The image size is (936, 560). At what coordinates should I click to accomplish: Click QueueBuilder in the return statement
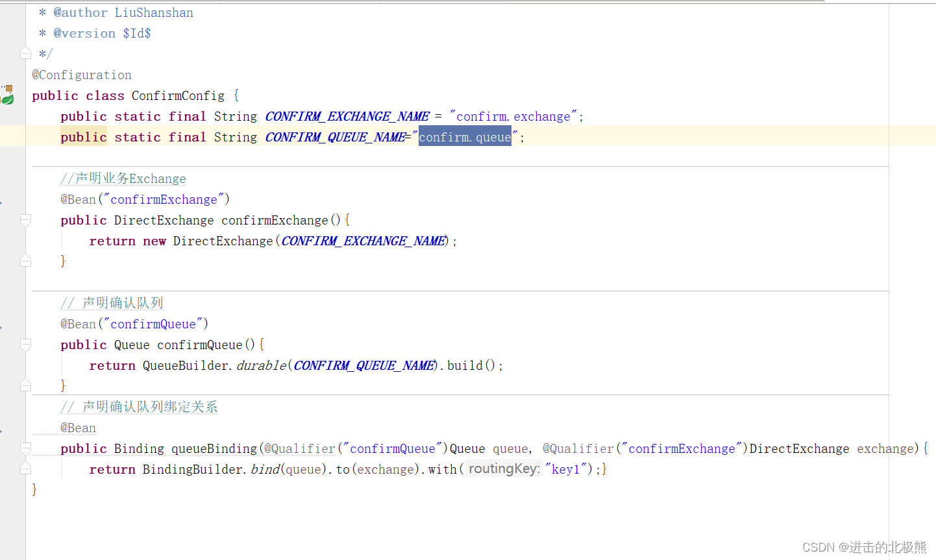186,365
